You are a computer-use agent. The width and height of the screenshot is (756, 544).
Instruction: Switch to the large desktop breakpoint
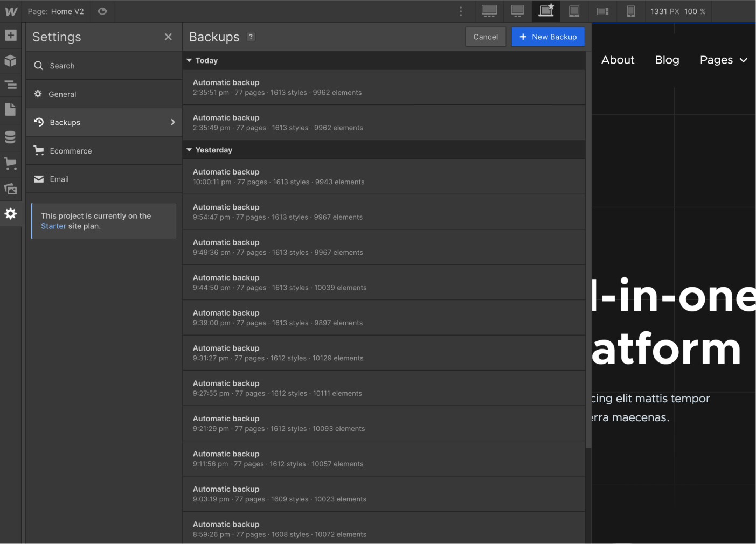click(489, 11)
